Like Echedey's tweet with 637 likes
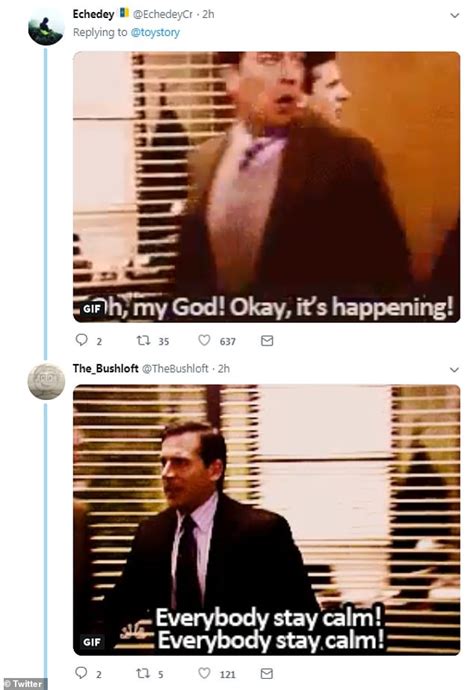The width and height of the screenshot is (474, 690). [x=204, y=340]
